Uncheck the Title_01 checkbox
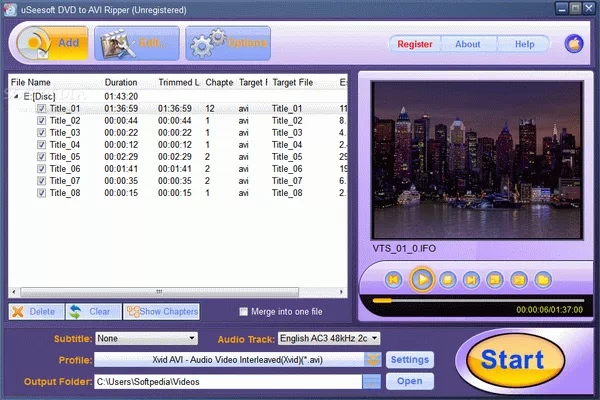 coord(41,108)
